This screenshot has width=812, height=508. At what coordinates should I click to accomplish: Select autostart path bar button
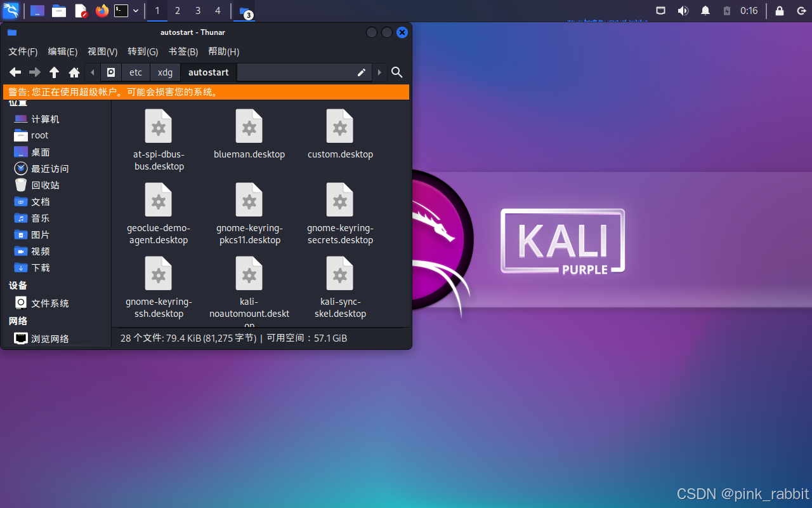point(209,72)
